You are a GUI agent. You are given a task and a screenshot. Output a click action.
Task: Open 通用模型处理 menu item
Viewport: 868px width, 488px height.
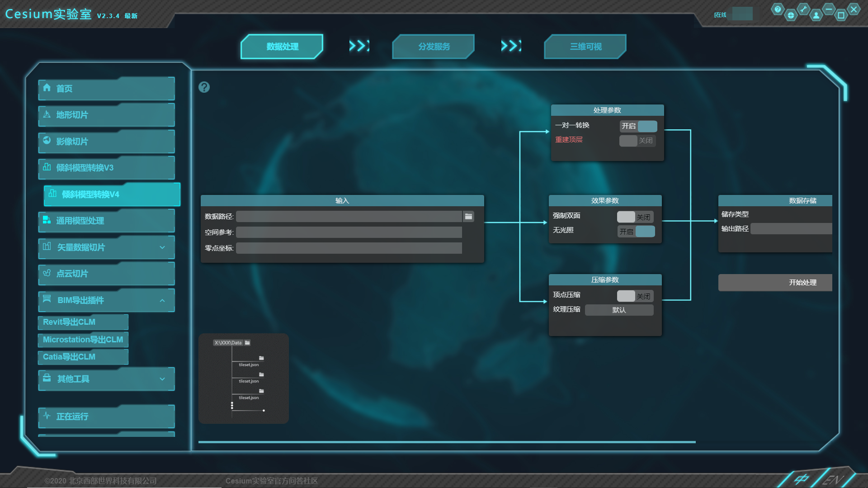107,221
